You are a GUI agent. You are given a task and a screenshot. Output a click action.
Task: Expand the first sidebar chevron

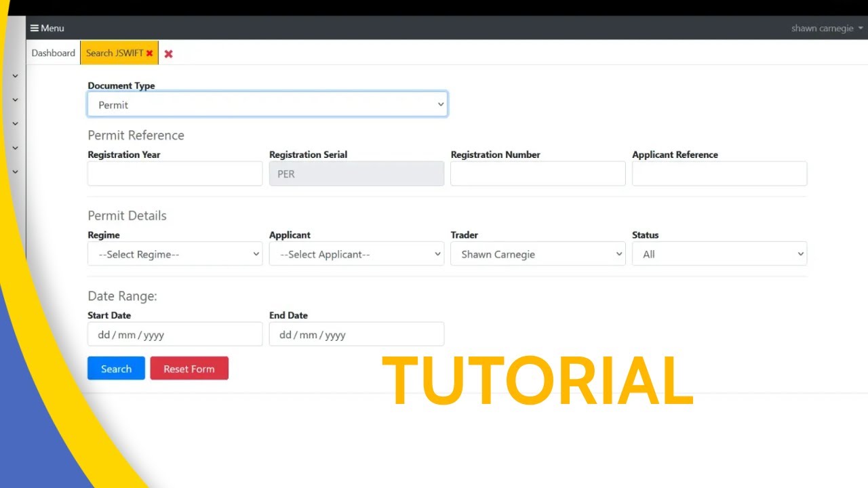(x=15, y=76)
